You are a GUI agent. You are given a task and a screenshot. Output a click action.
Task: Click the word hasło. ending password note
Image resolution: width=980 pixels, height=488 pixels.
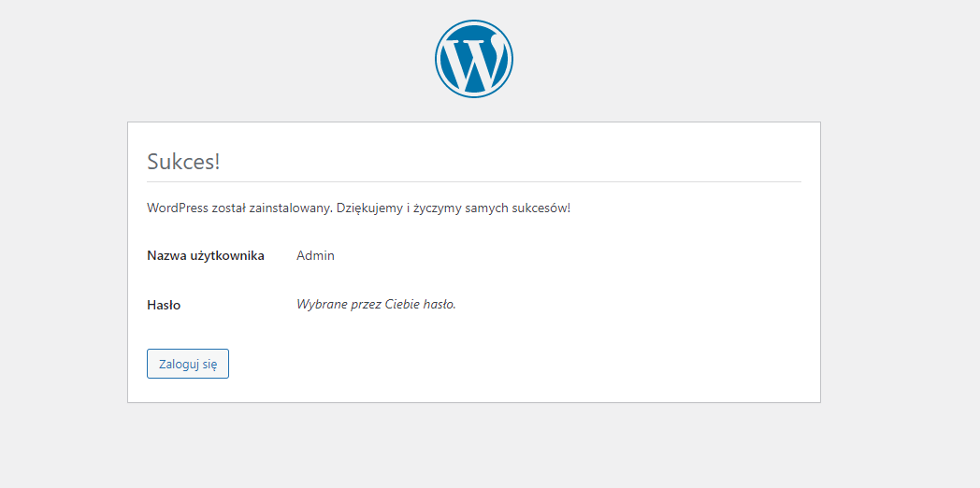pos(441,304)
